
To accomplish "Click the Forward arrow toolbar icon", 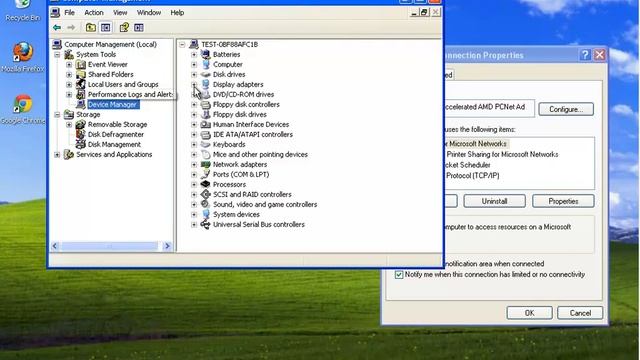I will (71, 28).
